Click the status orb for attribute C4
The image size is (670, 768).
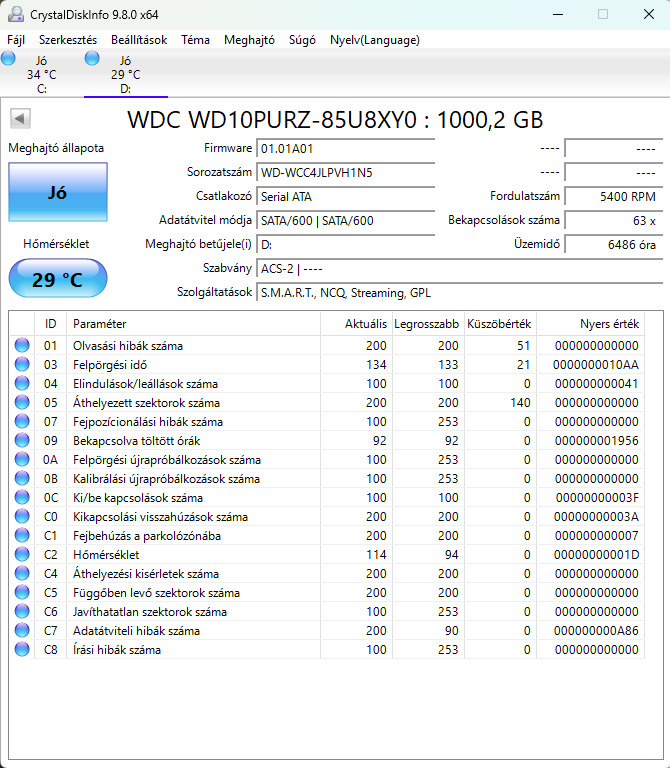(x=22, y=573)
